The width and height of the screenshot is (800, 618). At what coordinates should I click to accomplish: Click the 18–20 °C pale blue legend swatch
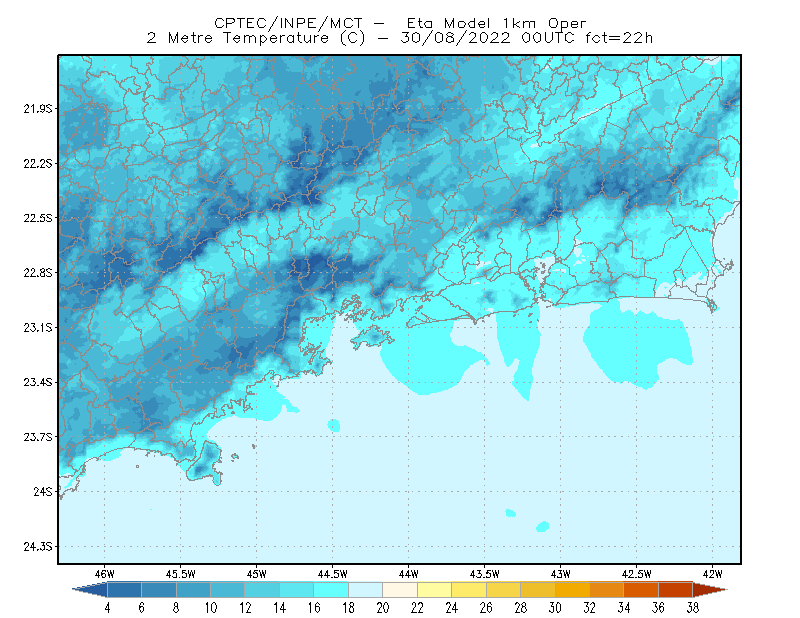(x=366, y=590)
